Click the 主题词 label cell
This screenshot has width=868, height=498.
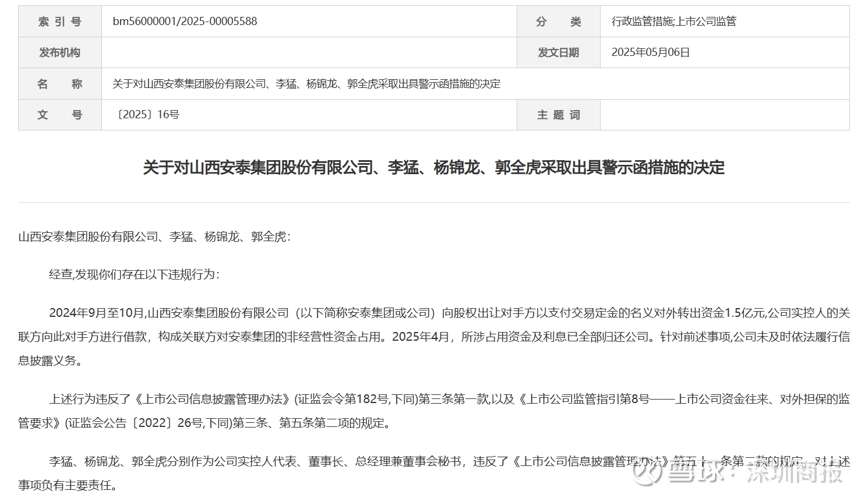click(x=559, y=115)
